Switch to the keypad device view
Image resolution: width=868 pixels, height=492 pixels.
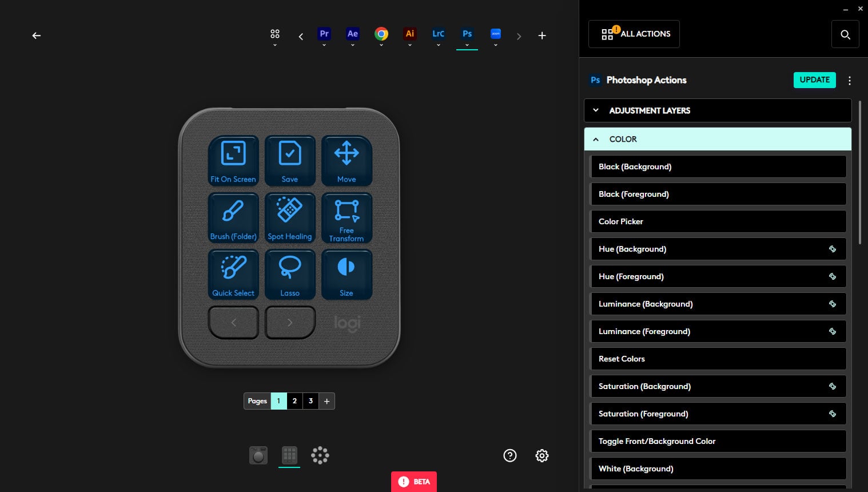point(289,455)
